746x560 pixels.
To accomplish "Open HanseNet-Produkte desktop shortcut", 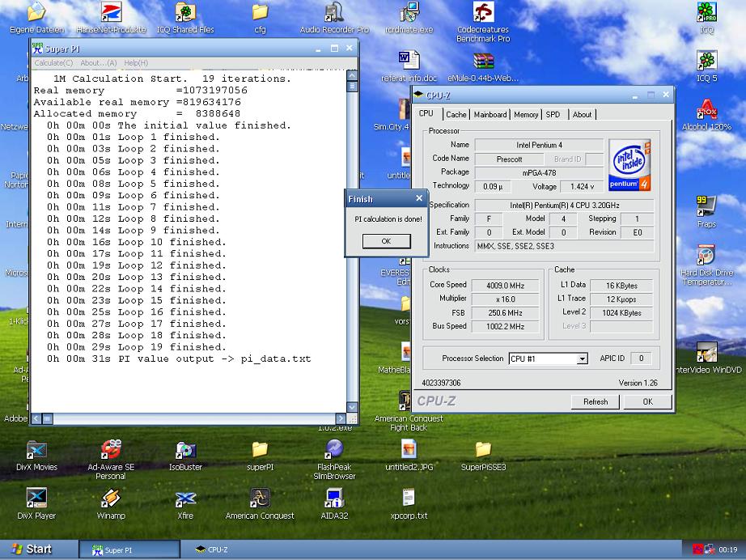I will click(111, 17).
